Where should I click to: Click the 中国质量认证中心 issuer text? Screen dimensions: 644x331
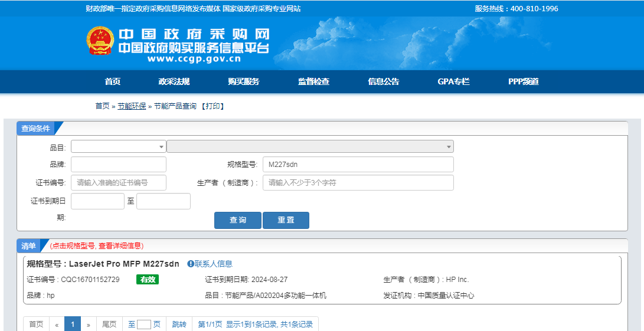[446, 295]
